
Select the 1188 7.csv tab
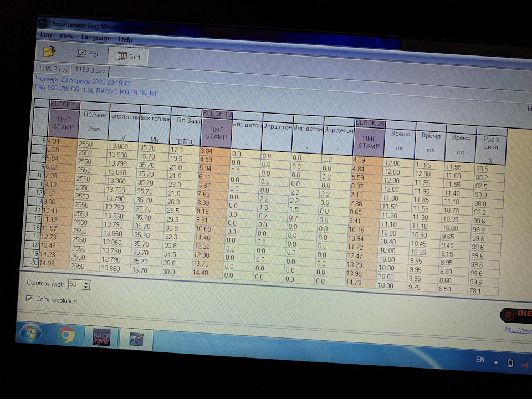pyautogui.click(x=53, y=69)
